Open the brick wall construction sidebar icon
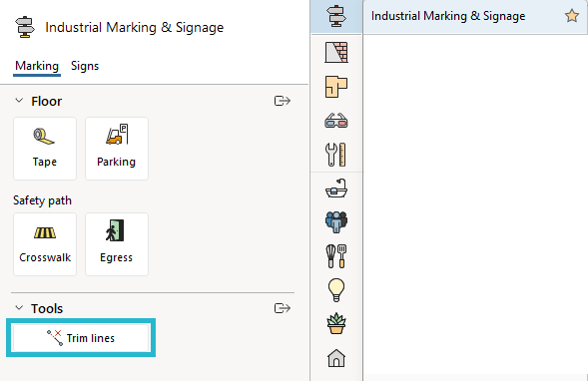Screen dimensions: 588x381 [336, 52]
